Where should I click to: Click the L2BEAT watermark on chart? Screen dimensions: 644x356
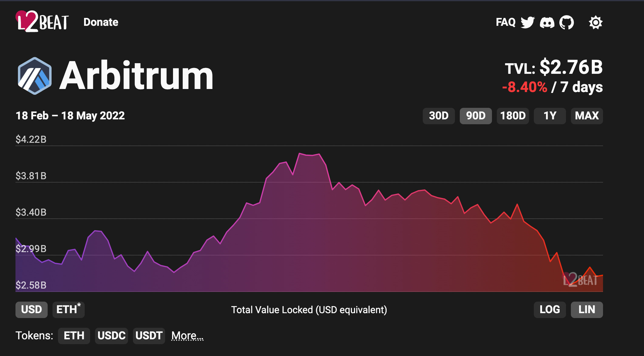point(580,280)
